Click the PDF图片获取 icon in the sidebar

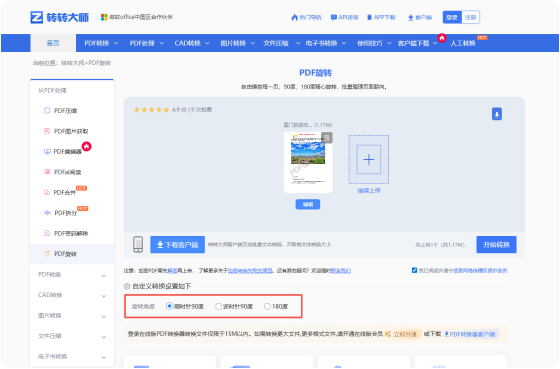pyautogui.click(x=47, y=131)
